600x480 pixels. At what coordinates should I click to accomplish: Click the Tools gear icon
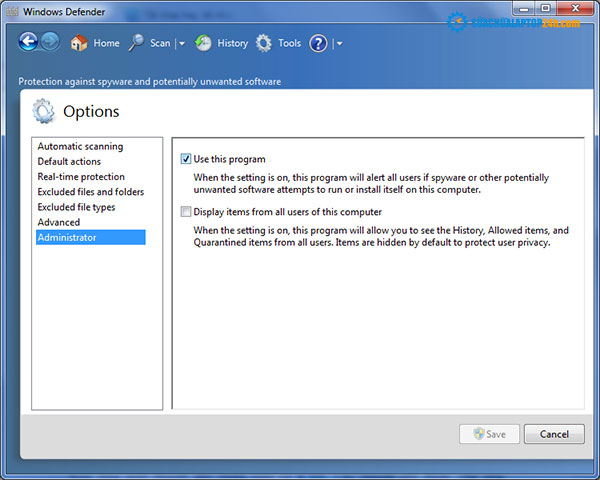pyautogui.click(x=264, y=43)
